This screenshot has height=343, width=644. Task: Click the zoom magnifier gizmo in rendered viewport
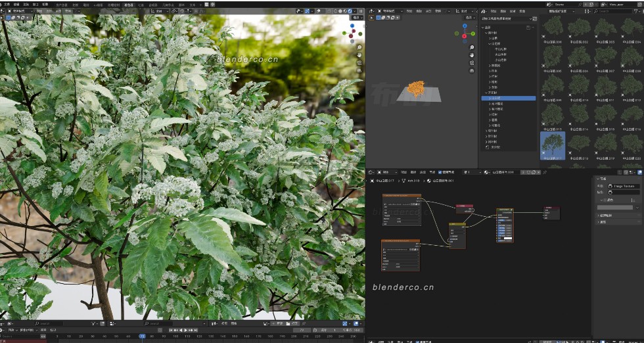pyautogui.click(x=359, y=47)
